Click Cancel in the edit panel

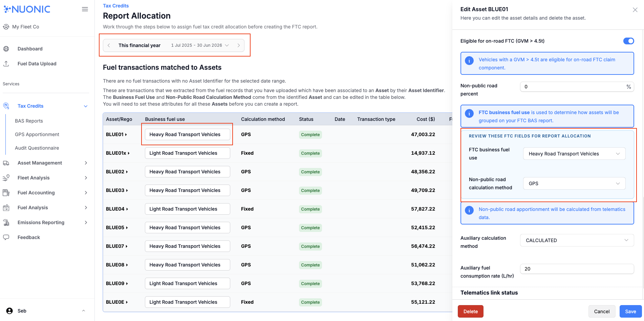pyautogui.click(x=602, y=312)
